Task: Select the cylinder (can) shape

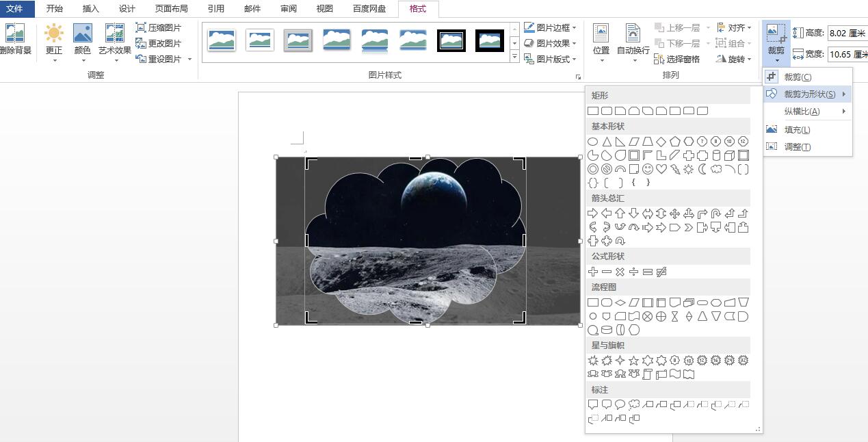Action: [x=716, y=155]
